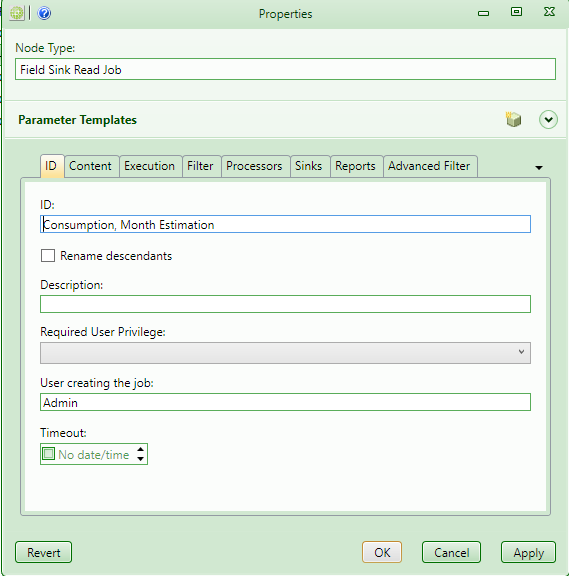Decrease the Timeout value with down arrow
The height and width of the screenshot is (576, 569).
140,459
